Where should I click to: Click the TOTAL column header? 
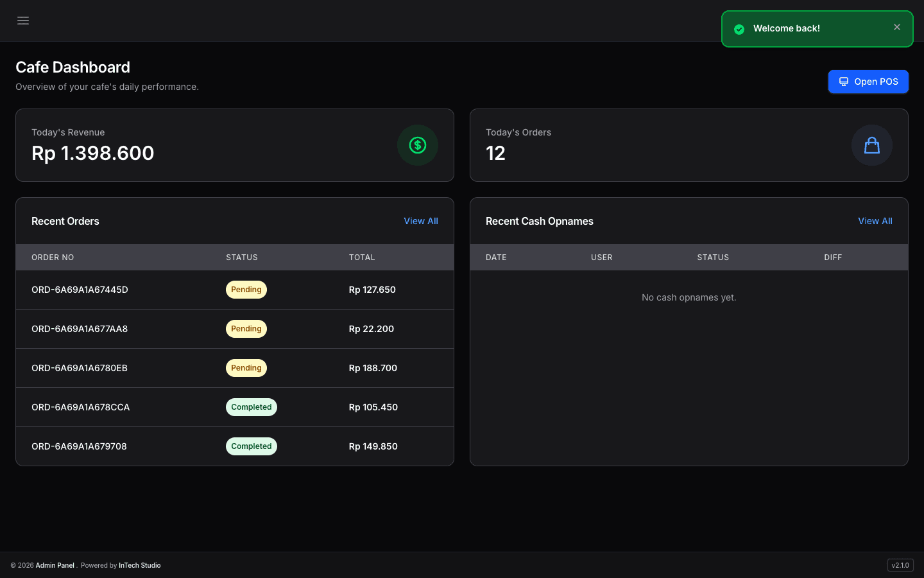pyautogui.click(x=362, y=258)
